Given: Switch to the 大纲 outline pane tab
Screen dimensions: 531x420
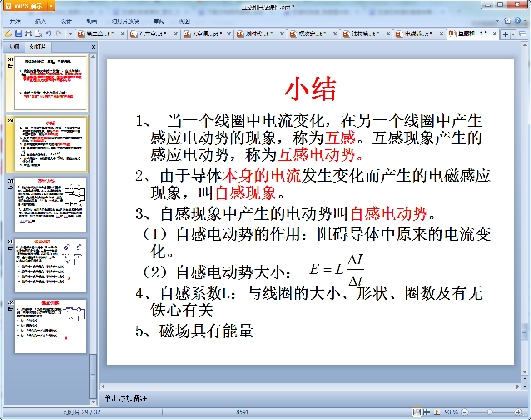Looking at the screenshot, I should [14, 47].
